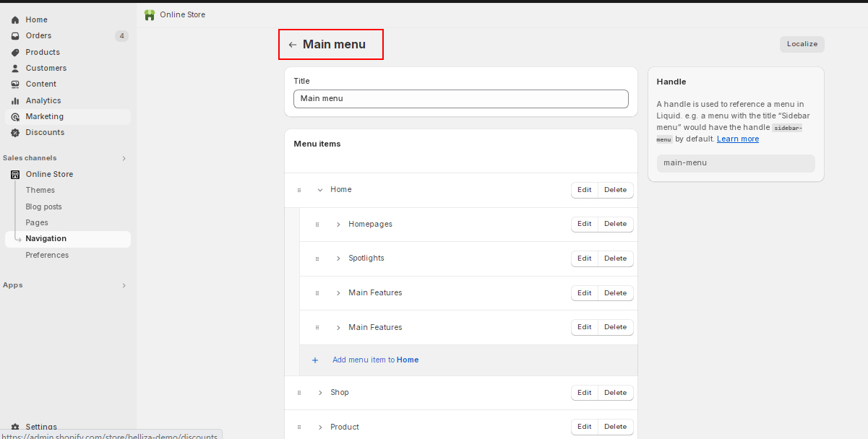868x439 pixels.
Task: Click the plus icon to add menu item
Action: 315,360
